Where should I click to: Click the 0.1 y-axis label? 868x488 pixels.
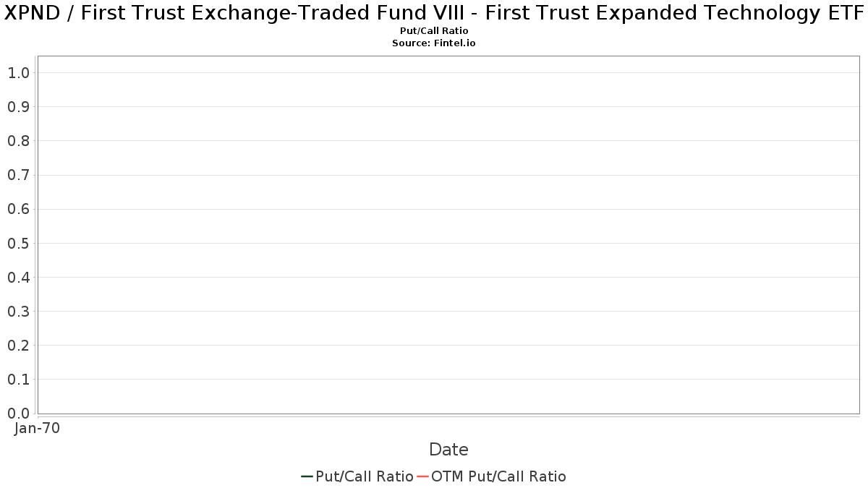19,380
